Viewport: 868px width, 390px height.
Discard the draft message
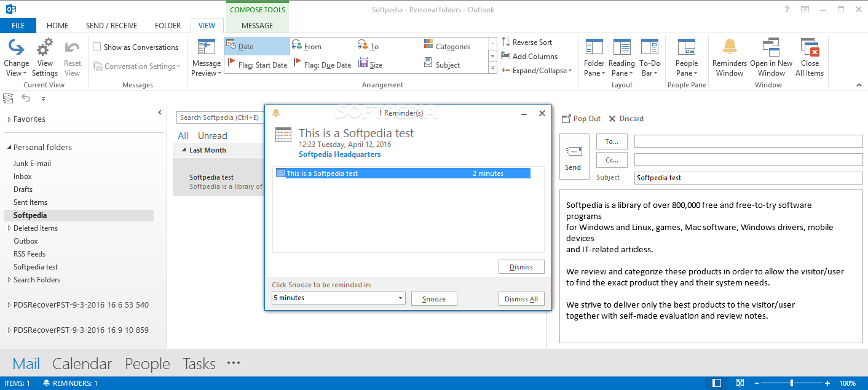[626, 119]
